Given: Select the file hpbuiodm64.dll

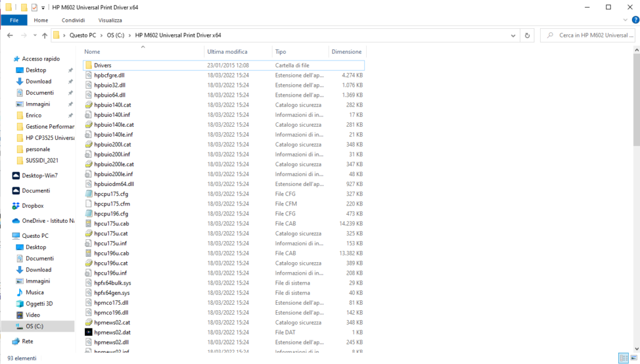Looking at the screenshot, I should pyautogui.click(x=114, y=184).
